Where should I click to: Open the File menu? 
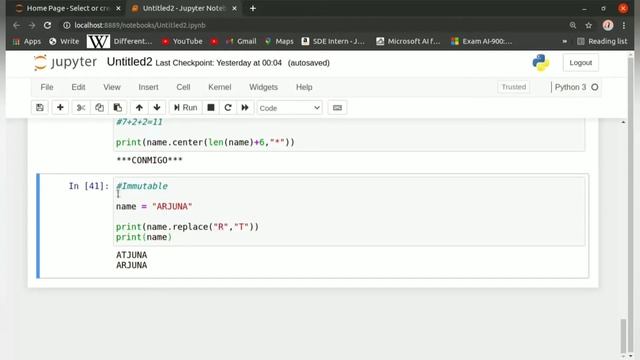47,87
